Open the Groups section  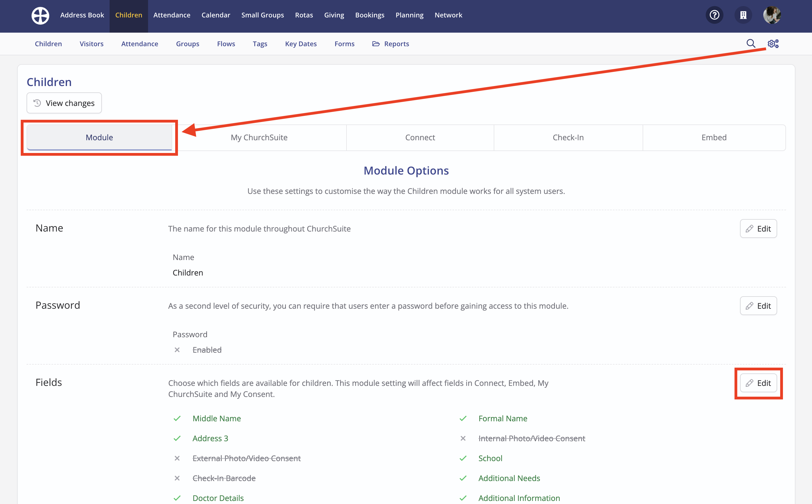(x=187, y=44)
